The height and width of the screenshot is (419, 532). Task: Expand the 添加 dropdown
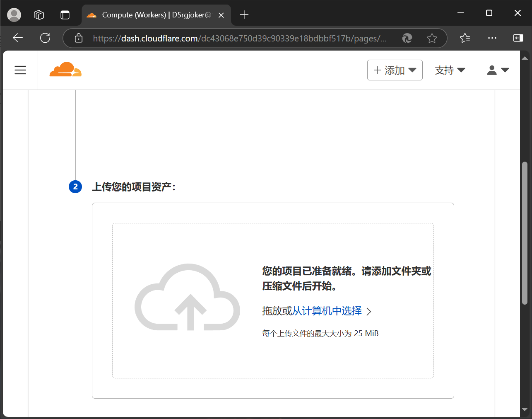coord(395,70)
